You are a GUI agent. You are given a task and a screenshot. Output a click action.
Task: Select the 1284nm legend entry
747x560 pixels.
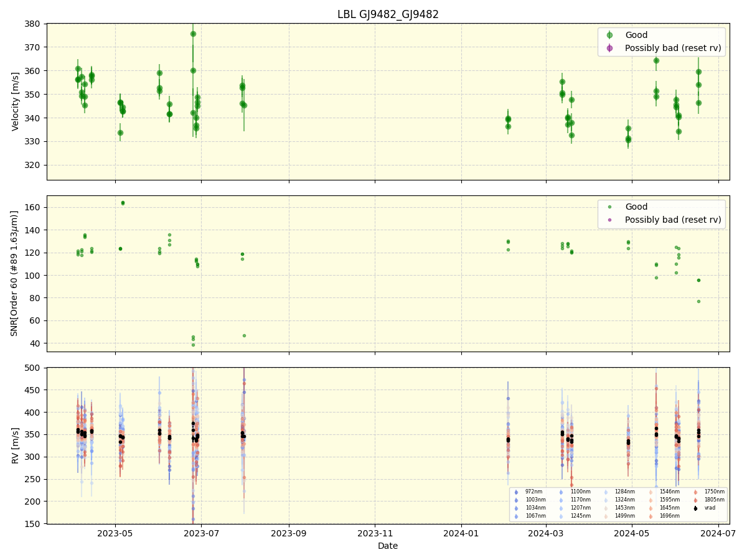point(619,492)
